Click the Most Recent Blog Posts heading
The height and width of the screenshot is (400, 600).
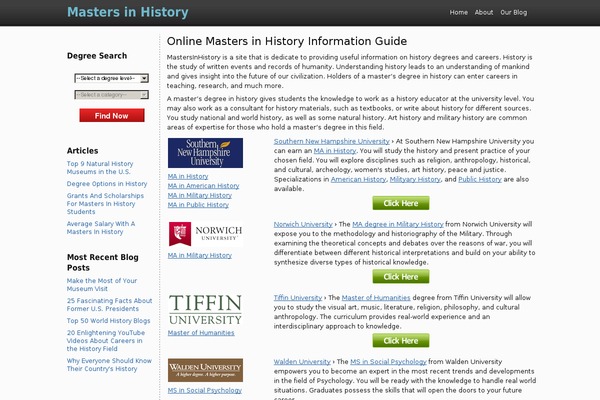coord(103,263)
